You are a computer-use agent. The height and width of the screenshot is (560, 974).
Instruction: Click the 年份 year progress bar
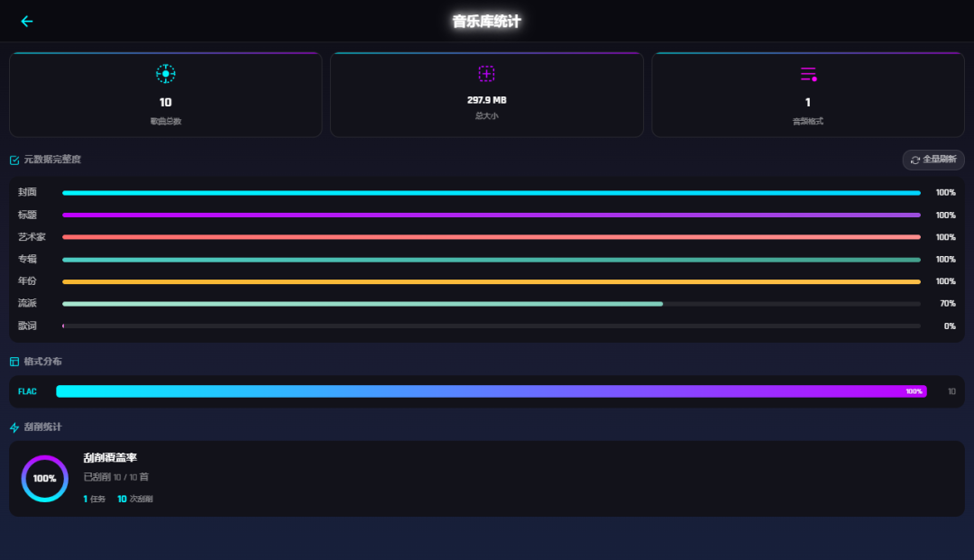(x=492, y=282)
